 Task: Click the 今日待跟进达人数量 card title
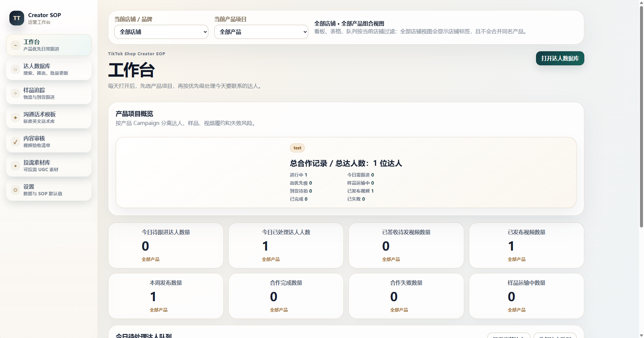[166, 232]
